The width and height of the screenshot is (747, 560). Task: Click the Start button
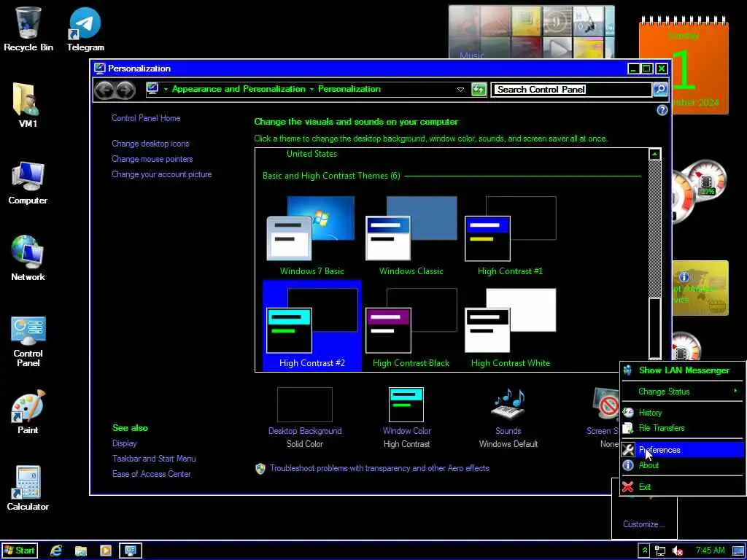pos(19,551)
